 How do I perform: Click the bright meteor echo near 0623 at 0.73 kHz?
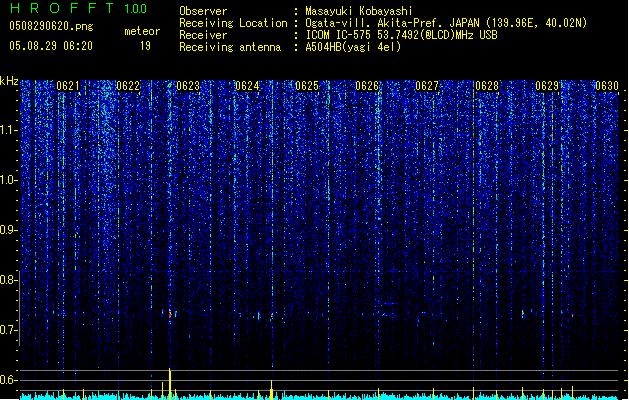point(170,313)
